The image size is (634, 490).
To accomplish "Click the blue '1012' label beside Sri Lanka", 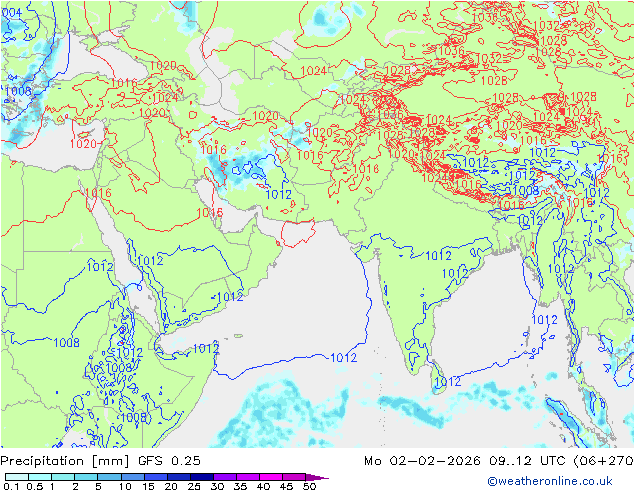I will tap(447, 381).
